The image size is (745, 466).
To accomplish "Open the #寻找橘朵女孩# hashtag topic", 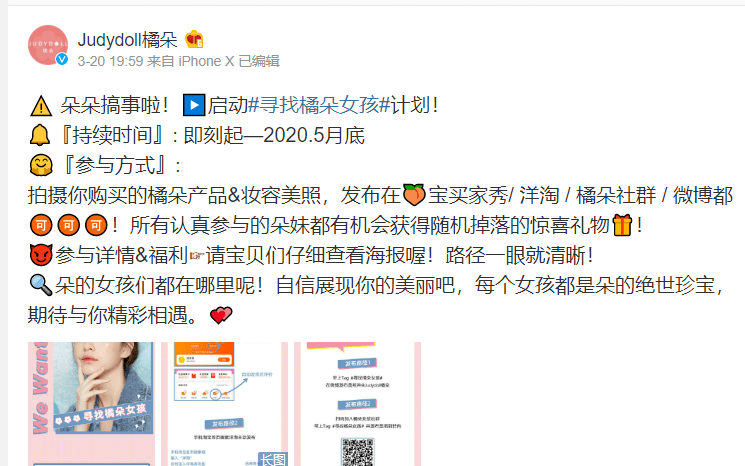I will (x=319, y=105).
